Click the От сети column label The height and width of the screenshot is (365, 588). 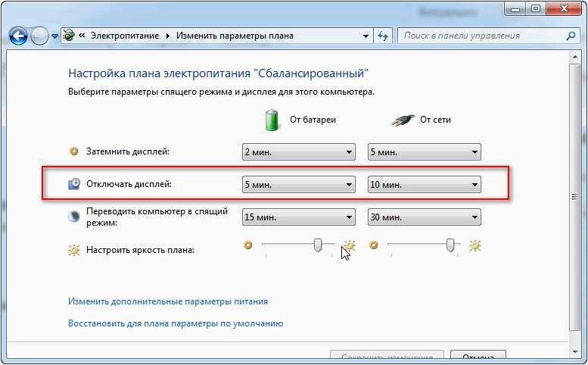click(435, 120)
